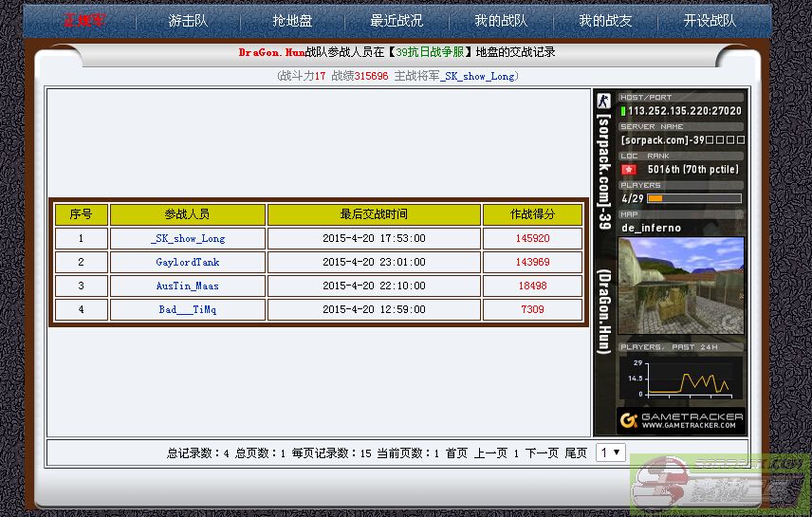Click the GameTracker logo icon
812x517 pixels.
pos(627,418)
